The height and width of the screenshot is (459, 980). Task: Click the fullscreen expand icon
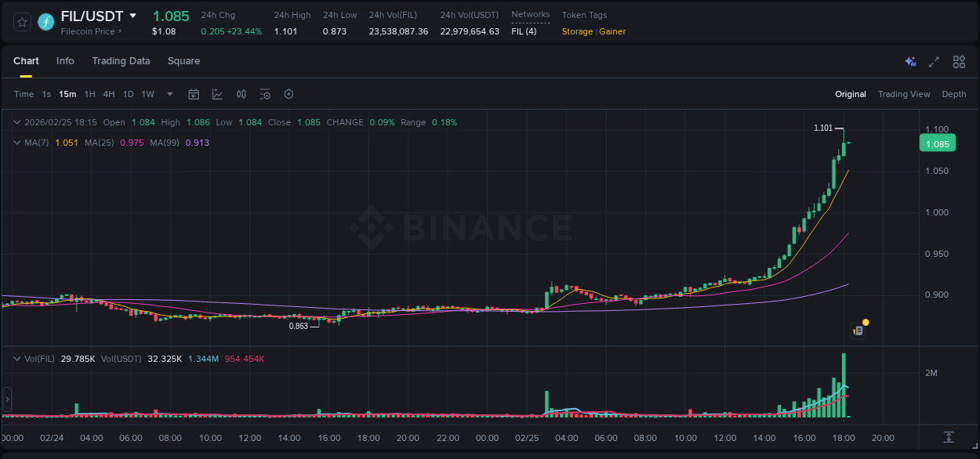pyautogui.click(x=933, y=61)
